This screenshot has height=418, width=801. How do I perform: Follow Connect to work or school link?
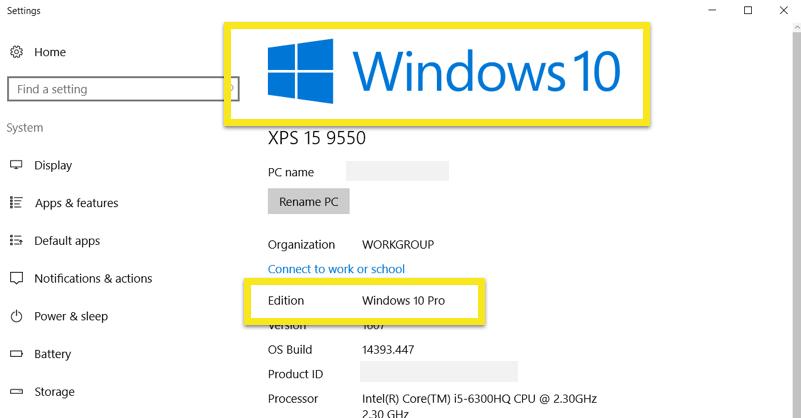coord(336,269)
